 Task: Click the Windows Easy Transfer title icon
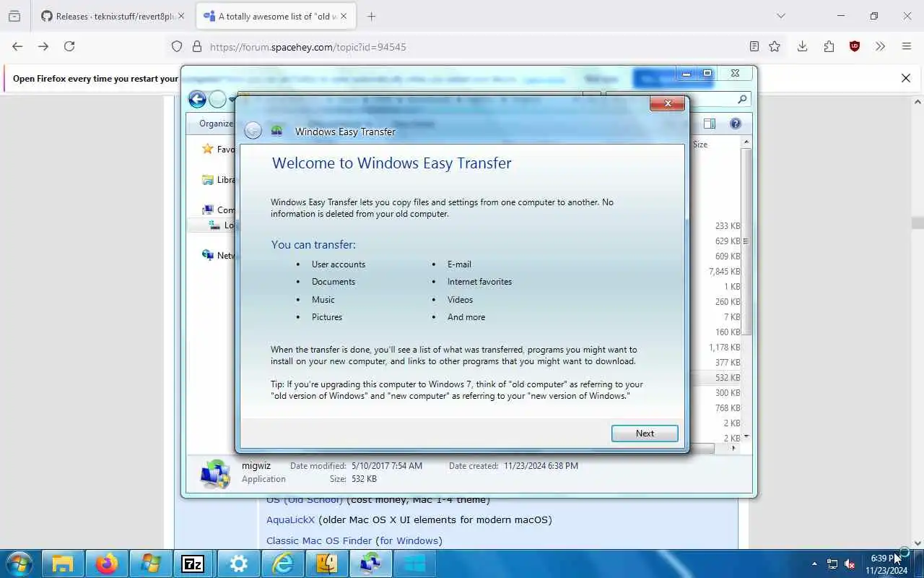coord(276,131)
